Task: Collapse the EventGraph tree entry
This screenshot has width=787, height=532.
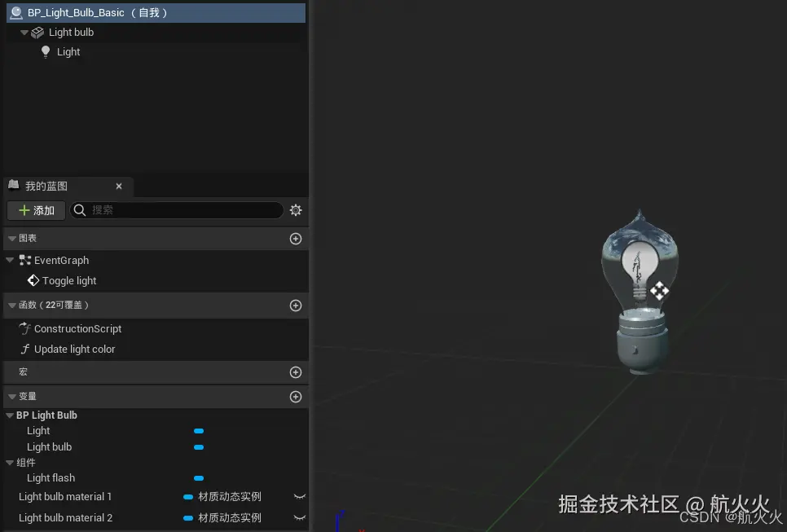Action: point(9,260)
